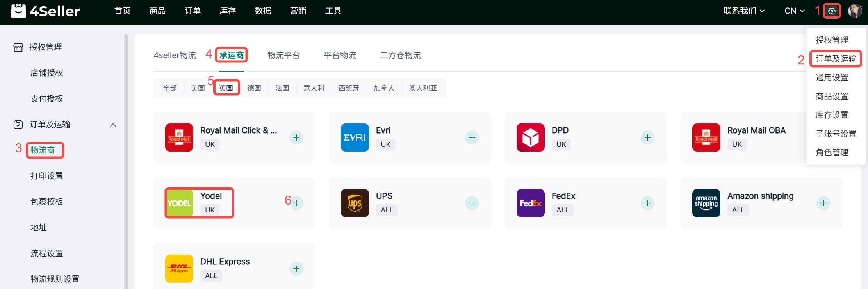The image size is (868, 289).
Task: Select 订单及运输 in settings menu
Action: (836, 59)
